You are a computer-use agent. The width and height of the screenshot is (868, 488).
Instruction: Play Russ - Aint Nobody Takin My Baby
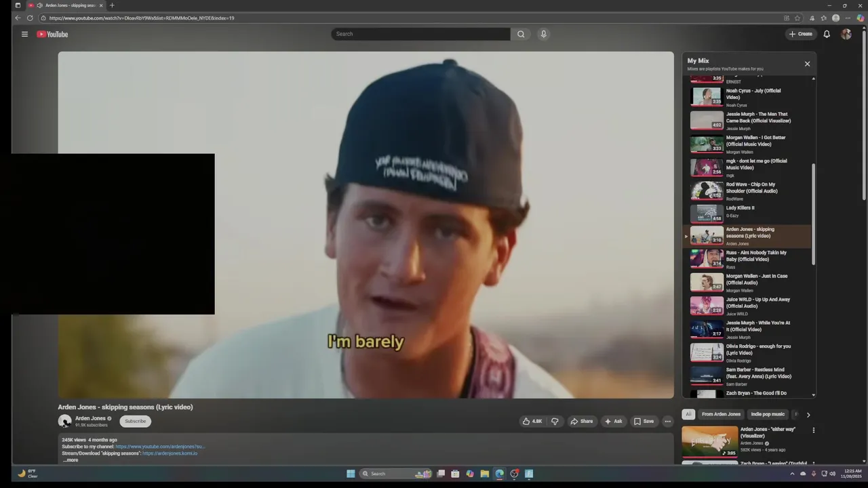coord(746,259)
